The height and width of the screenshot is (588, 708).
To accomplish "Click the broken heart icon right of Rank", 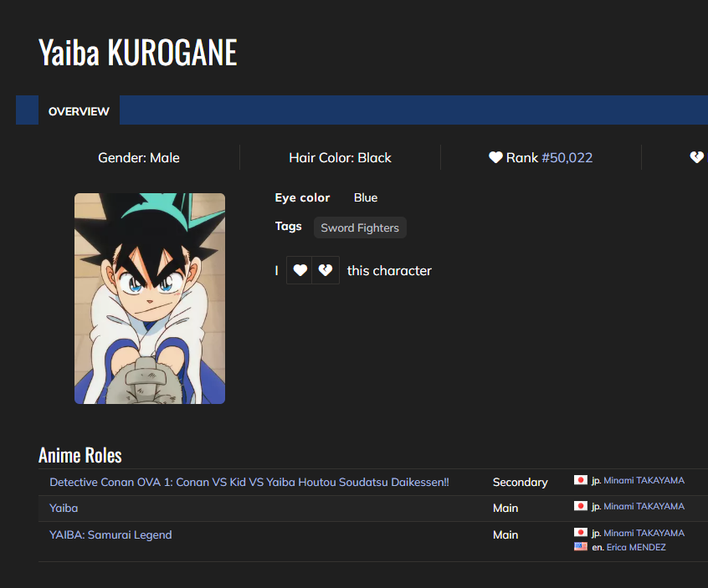I will (x=696, y=157).
